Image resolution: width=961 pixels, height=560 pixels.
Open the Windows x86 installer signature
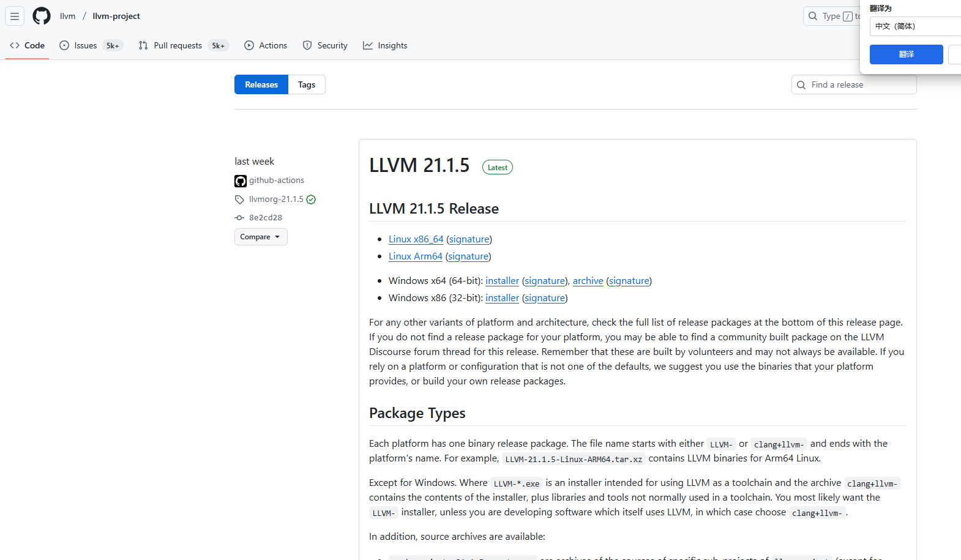click(545, 298)
